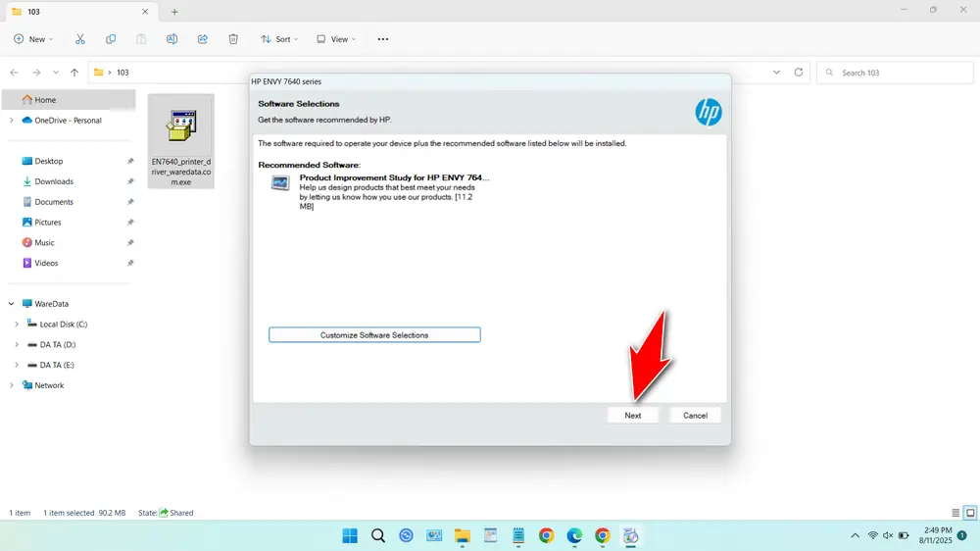Image resolution: width=980 pixels, height=551 pixels.
Task: Click the Share icon in toolbar
Action: (x=203, y=39)
